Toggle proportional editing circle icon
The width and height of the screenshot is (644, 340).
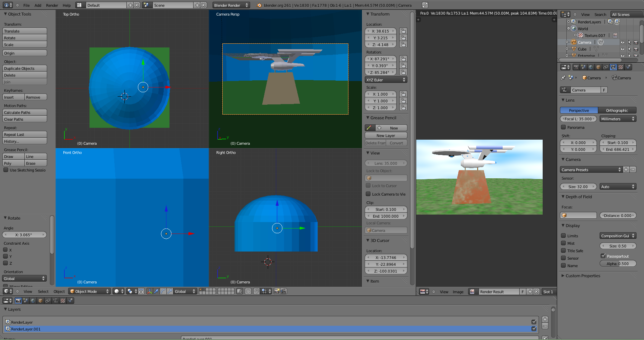click(x=248, y=291)
